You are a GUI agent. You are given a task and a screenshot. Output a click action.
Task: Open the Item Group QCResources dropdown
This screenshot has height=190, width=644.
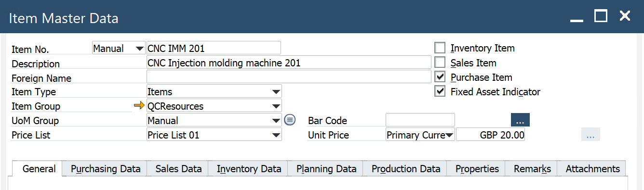[x=214, y=106]
